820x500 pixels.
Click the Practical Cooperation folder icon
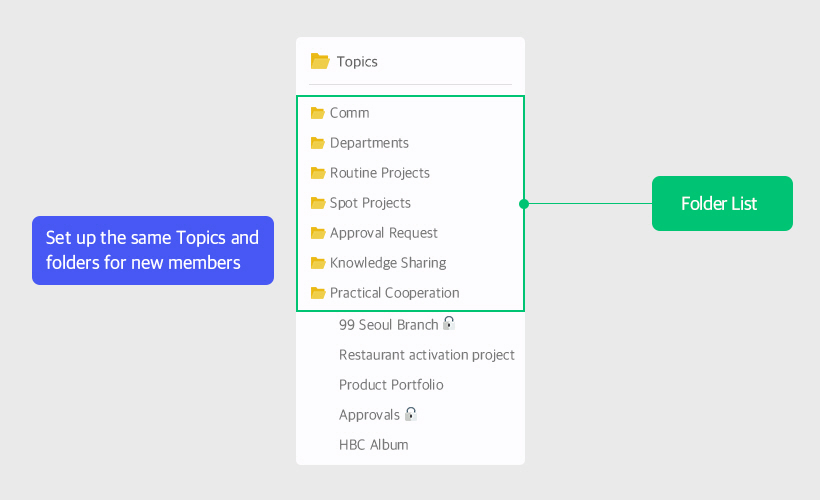[x=317, y=293]
